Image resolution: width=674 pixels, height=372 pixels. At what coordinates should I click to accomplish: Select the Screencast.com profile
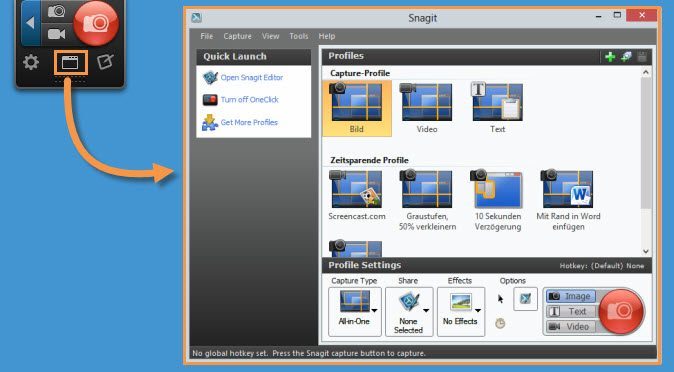[357, 195]
